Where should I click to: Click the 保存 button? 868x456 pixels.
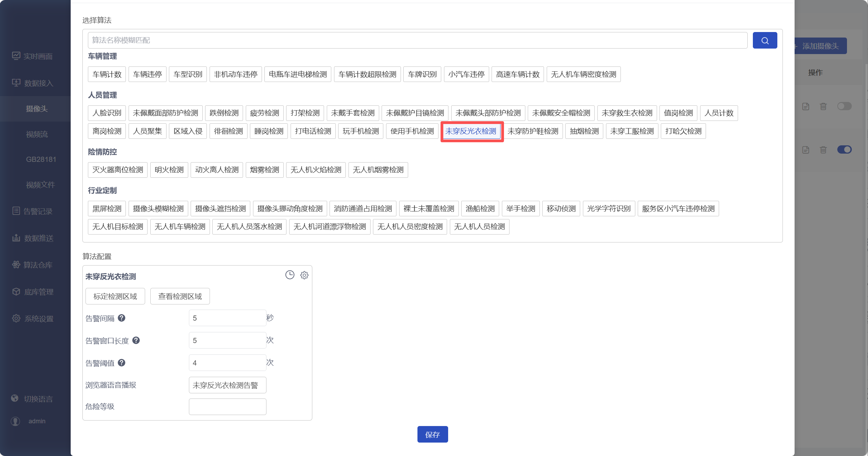(432, 434)
